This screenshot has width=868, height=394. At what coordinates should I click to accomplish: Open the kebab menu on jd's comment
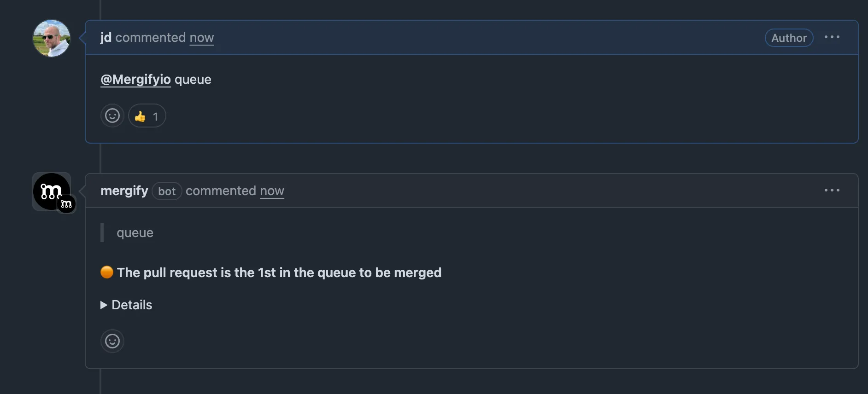click(832, 37)
